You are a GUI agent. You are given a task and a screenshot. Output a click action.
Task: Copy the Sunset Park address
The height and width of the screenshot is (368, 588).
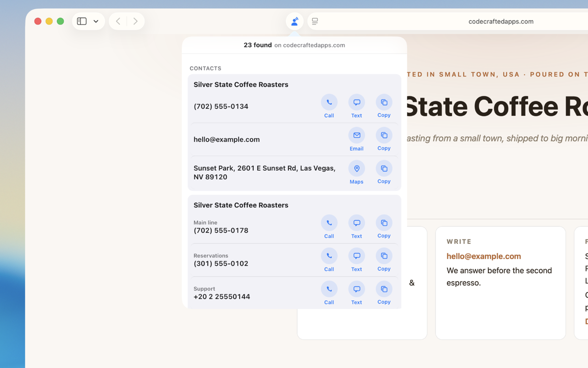point(384,173)
